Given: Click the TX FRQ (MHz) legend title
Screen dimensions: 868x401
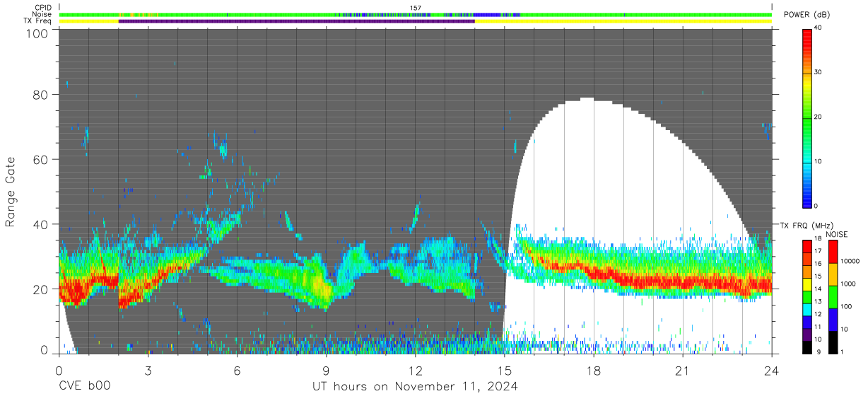Looking at the screenshot, I should (x=804, y=226).
